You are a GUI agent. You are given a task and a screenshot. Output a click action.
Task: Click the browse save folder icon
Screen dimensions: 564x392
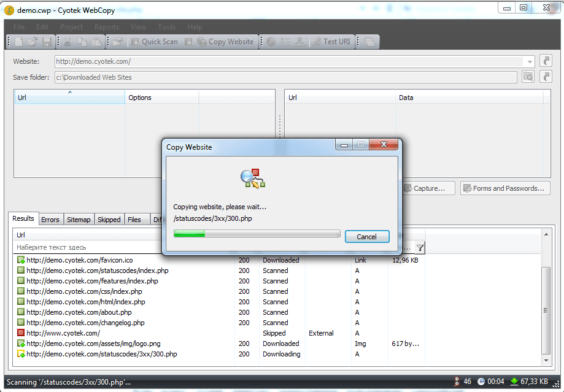click(x=528, y=77)
